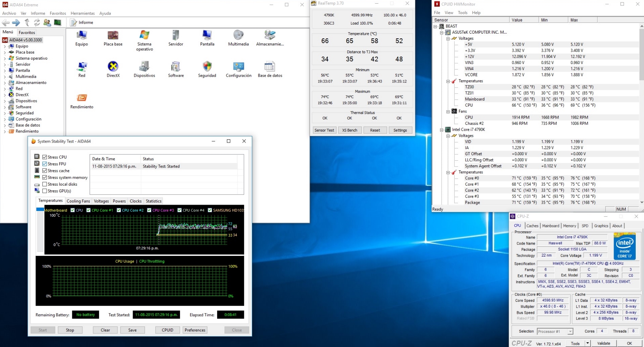Click the Back arrow in AIDA64 toolbar
This screenshot has height=347, width=644.
(x=6, y=22)
